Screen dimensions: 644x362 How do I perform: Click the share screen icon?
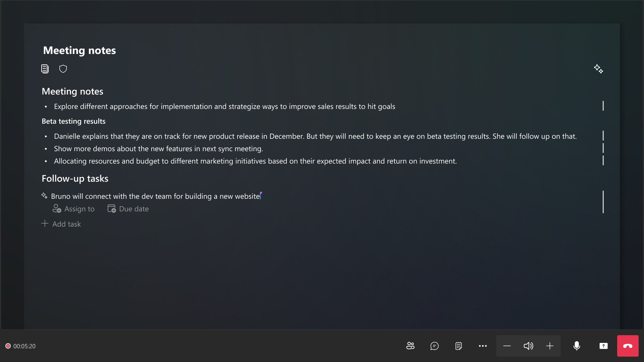click(x=603, y=346)
